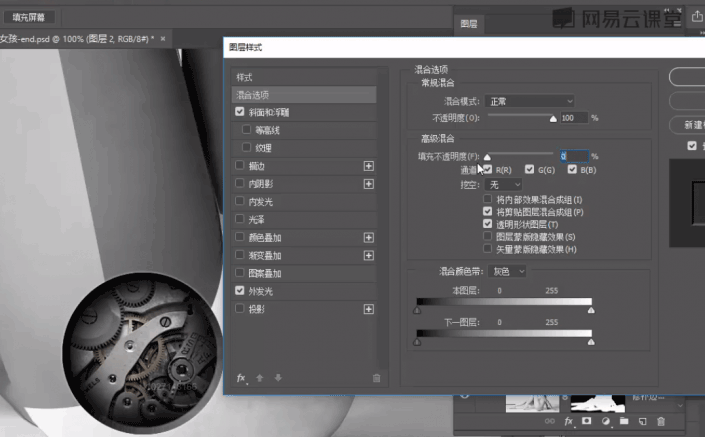Add another 描边 effect with plus icon
705x437 pixels.
(x=369, y=166)
